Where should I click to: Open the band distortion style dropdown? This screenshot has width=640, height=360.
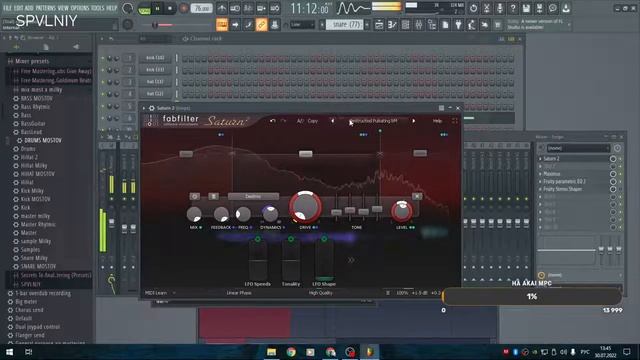(x=253, y=196)
